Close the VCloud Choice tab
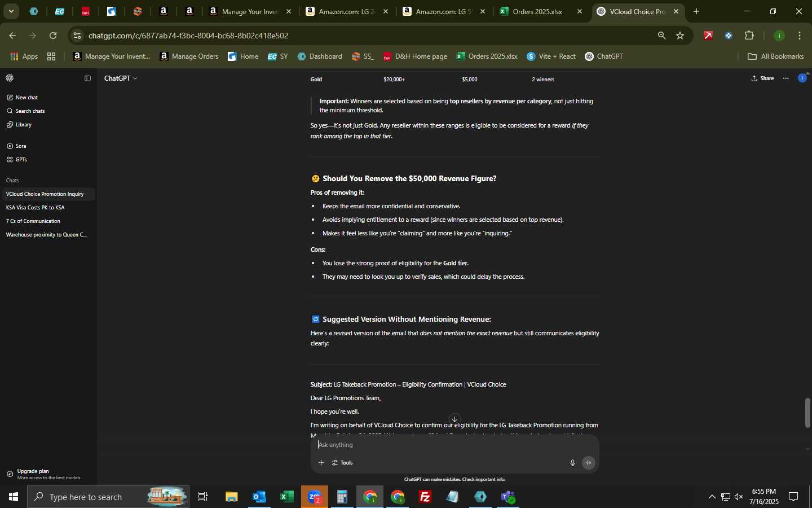The image size is (812, 508). [x=676, y=11]
